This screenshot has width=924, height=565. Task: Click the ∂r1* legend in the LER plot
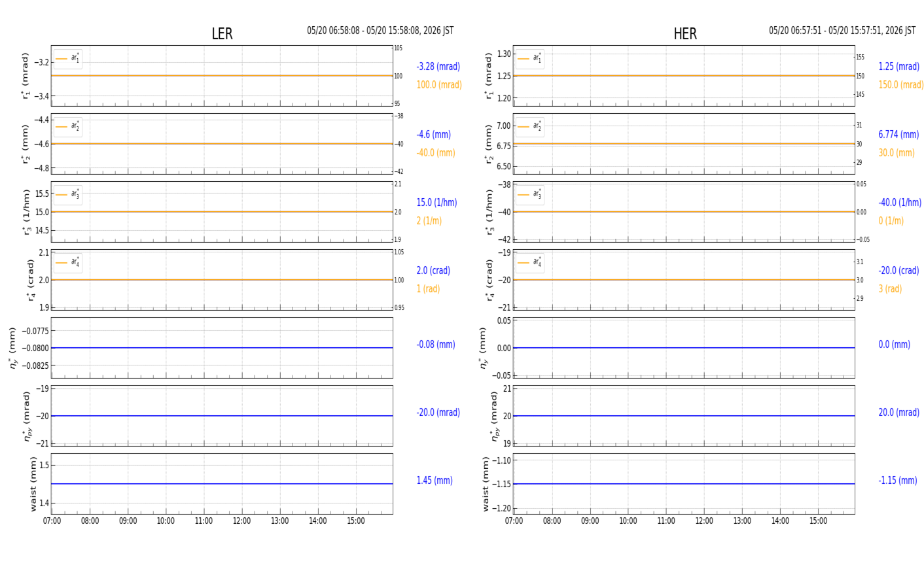(x=68, y=59)
